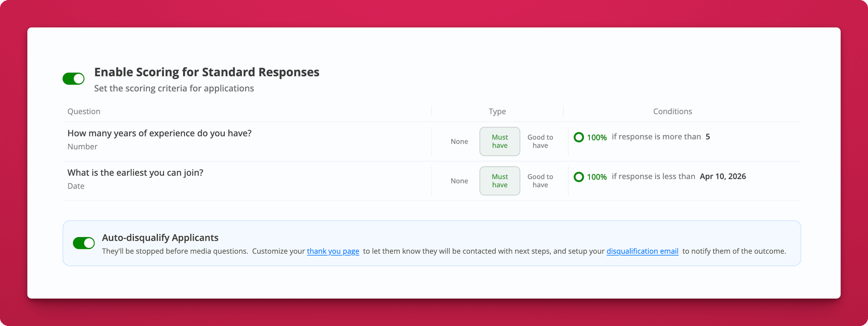Viewport: 868px width, 326px height.
Task: Click the "How many years of experience" question
Action: tap(159, 134)
